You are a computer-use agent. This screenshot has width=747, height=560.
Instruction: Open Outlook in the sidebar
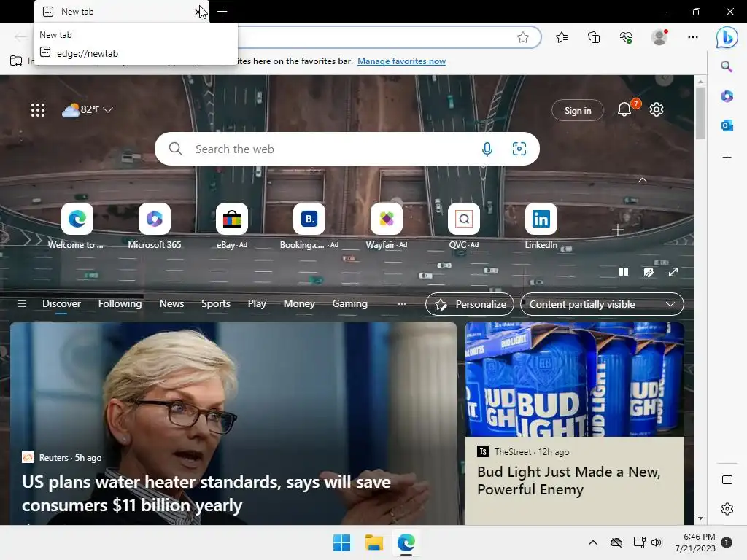tap(727, 126)
